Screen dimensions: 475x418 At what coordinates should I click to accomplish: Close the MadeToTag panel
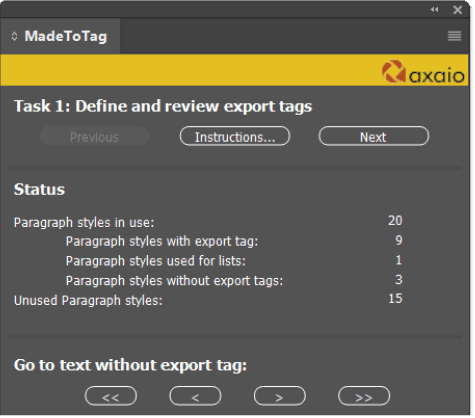coord(458,10)
